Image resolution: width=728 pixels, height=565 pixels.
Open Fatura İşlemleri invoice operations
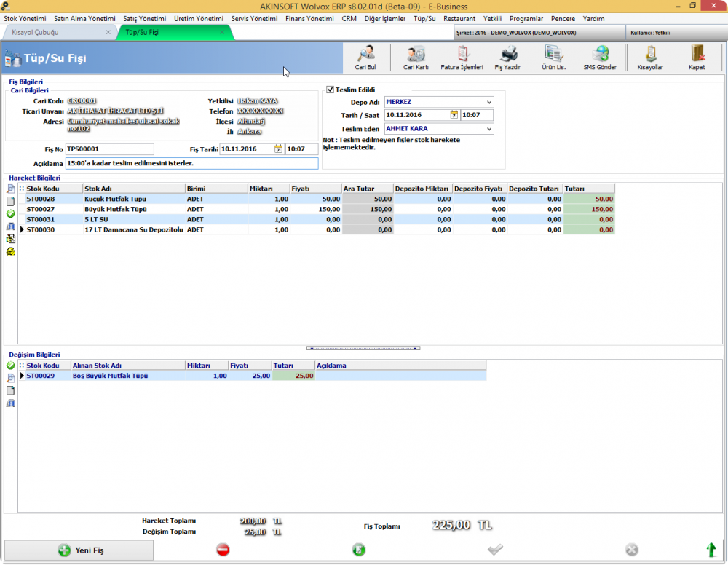[x=462, y=58]
